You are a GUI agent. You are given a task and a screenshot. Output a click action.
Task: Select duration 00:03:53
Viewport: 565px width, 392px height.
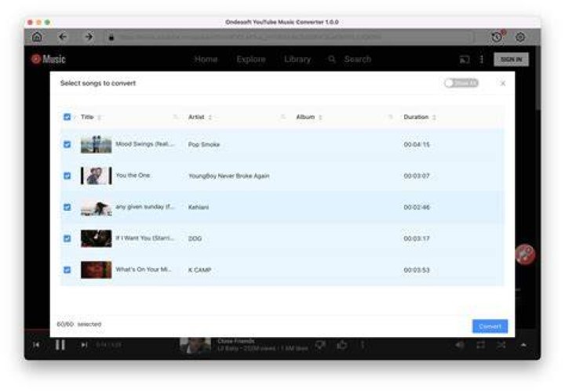click(x=417, y=270)
